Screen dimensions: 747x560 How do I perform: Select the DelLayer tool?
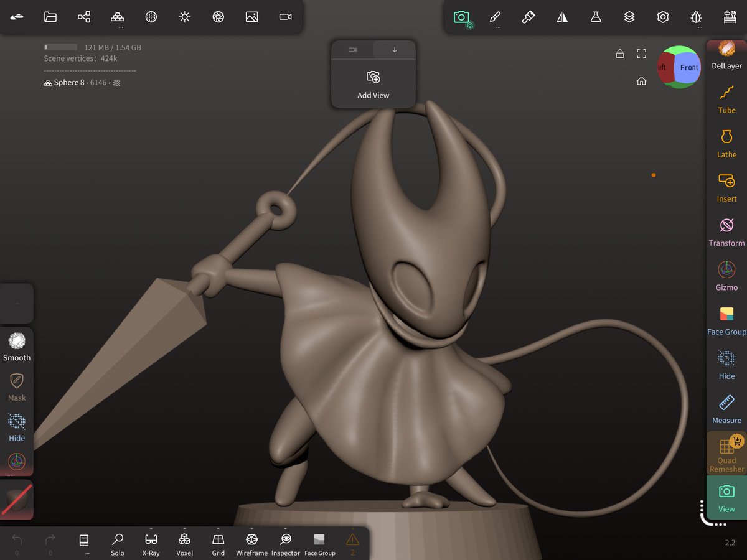(726, 55)
